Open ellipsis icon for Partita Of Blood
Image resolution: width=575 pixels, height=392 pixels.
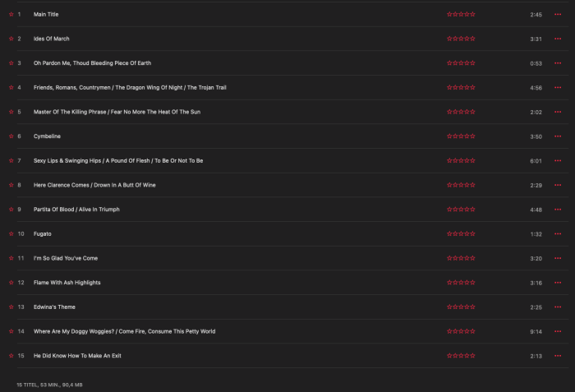click(x=558, y=210)
